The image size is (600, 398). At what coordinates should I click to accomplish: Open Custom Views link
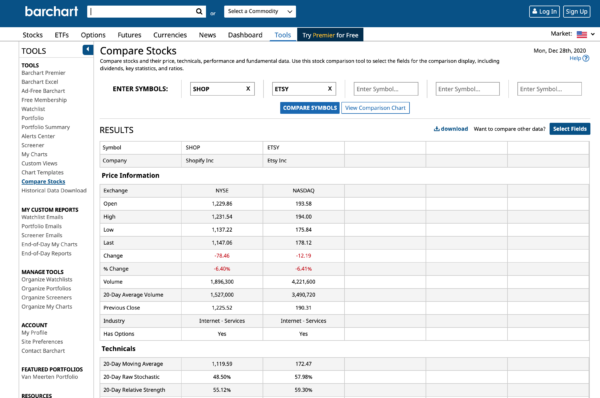(x=39, y=163)
